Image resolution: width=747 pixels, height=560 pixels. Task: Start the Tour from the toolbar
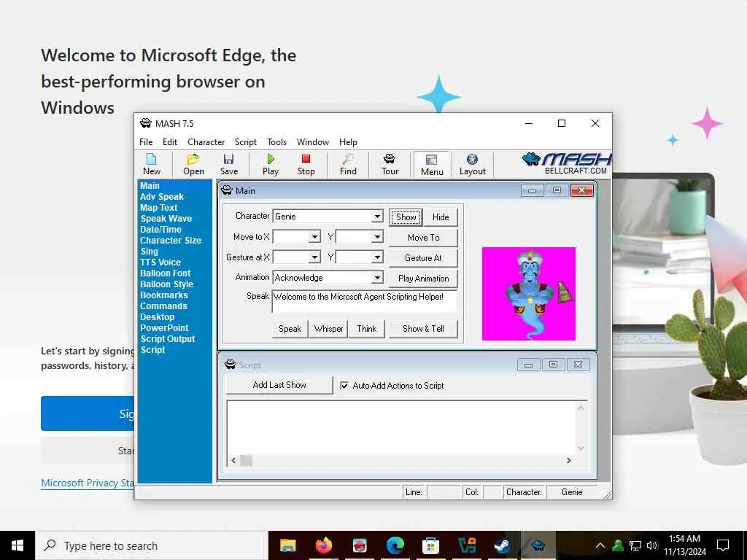390,164
